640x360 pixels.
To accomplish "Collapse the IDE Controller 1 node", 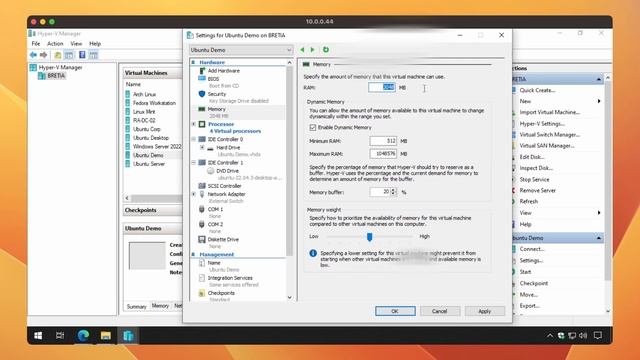I will tap(194, 162).
